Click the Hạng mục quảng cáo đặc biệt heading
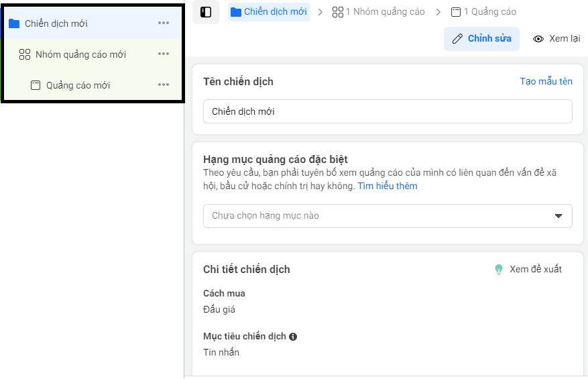The image size is (588, 379). click(276, 160)
